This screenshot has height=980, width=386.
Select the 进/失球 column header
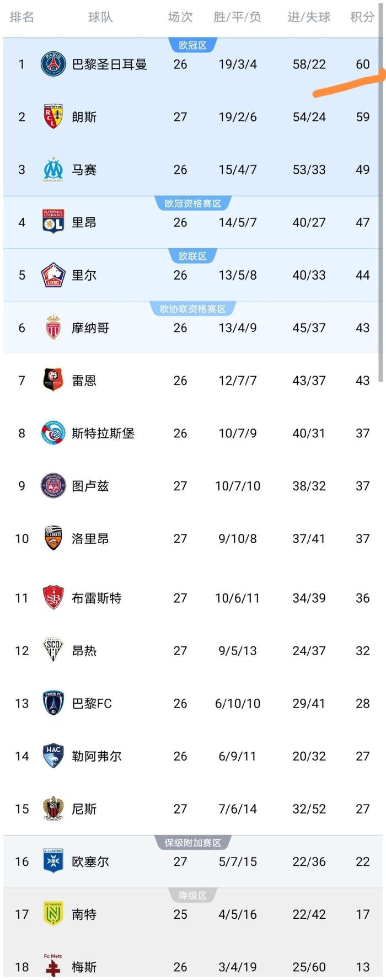pos(308,17)
